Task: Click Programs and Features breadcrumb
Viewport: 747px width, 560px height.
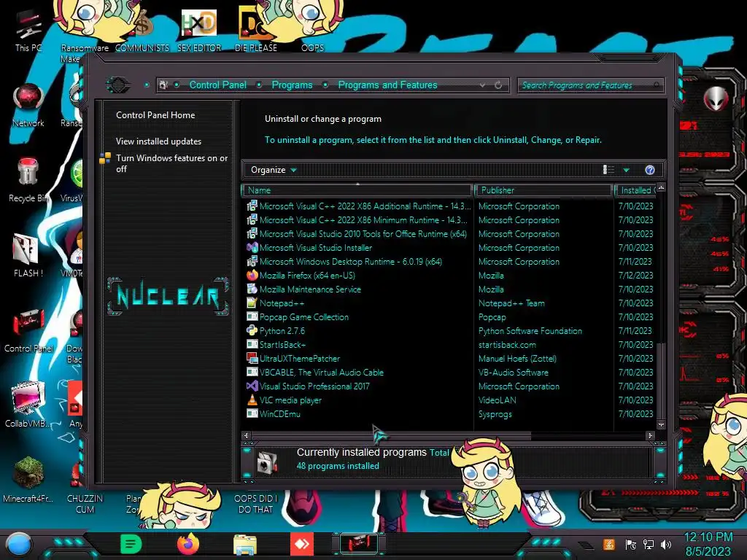Action: (x=387, y=85)
